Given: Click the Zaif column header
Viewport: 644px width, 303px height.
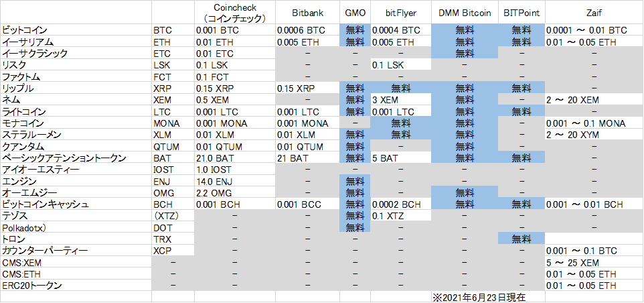Looking at the screenshot, I should pos(594,13).
